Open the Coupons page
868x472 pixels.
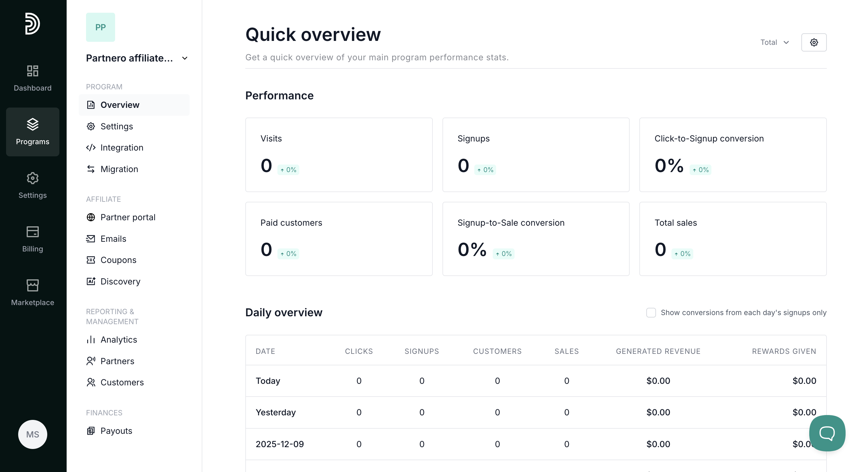coord(118,260)
